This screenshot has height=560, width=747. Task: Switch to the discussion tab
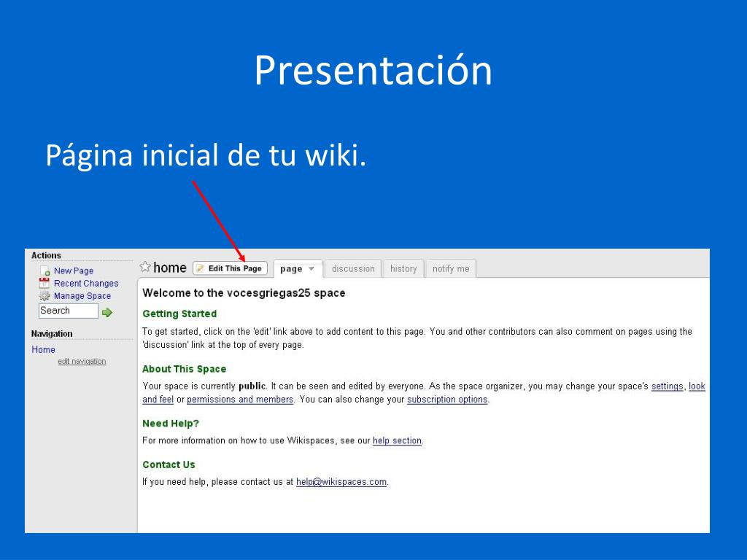(x=353, y=269)
